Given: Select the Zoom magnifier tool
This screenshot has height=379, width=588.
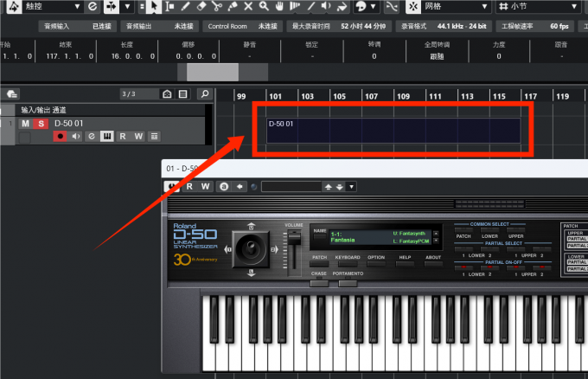Looking at the screenshot, I should [x=264, y=6].
